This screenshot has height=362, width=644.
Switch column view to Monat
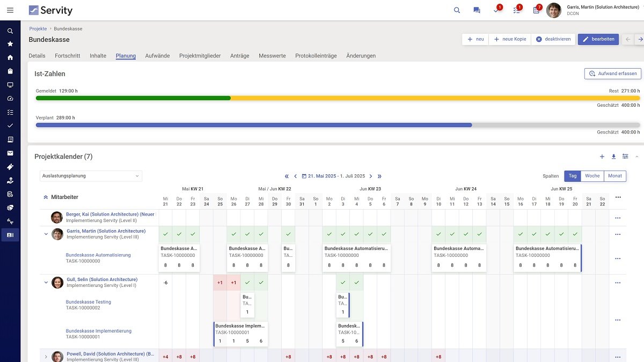pos(615,176)
